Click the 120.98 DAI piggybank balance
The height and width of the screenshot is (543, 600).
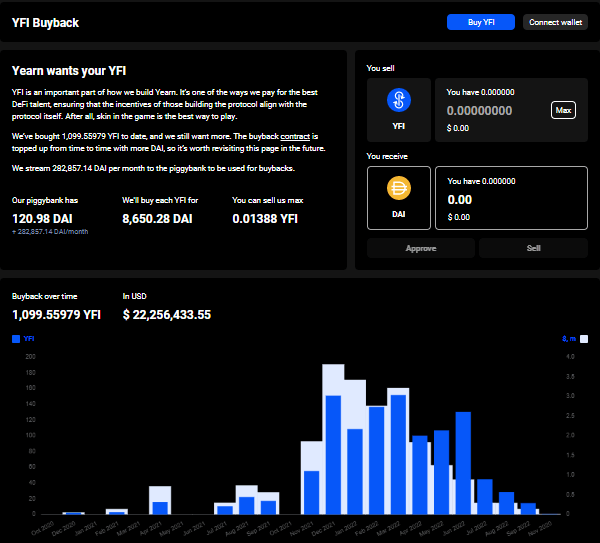44,217
